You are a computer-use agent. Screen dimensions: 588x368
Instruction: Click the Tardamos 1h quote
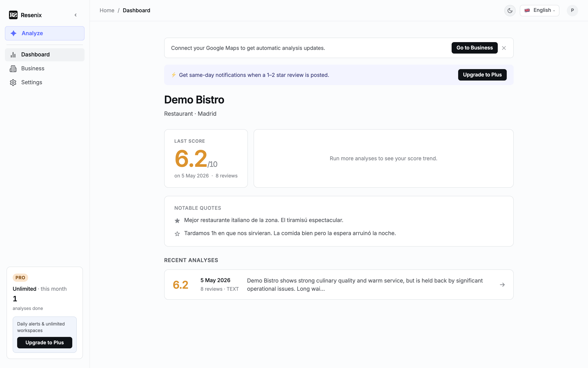coord(290,233)
